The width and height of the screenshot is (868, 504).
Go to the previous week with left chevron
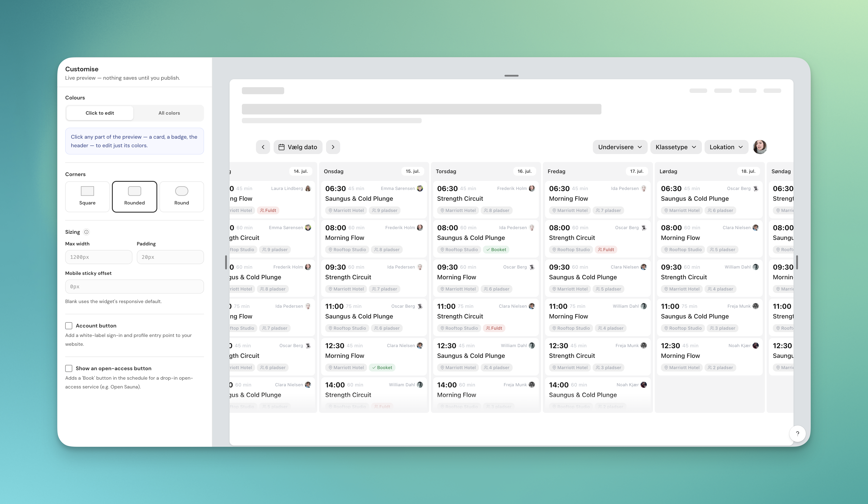(263, 147)
